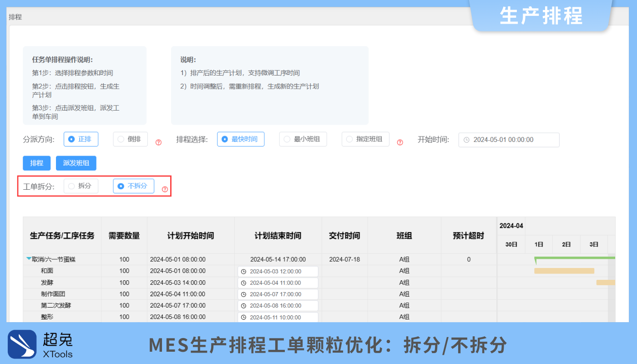Click the 2024-04 Gantt month header
The height and width of the screenshot is (364, 637).
click(x=511, y=226)
